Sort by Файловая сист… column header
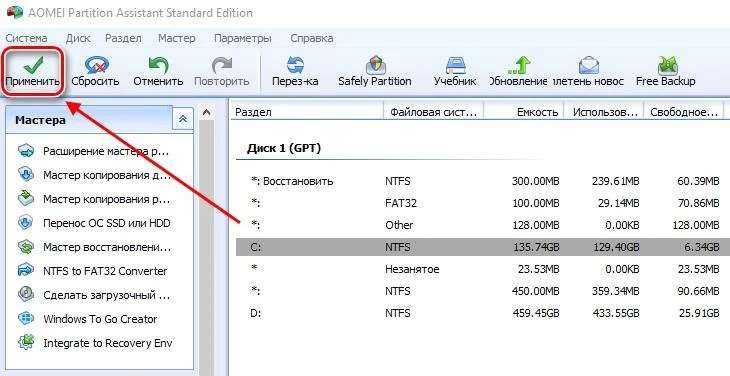This screenshot has height=376, width=730. click(x=434, y=112)
